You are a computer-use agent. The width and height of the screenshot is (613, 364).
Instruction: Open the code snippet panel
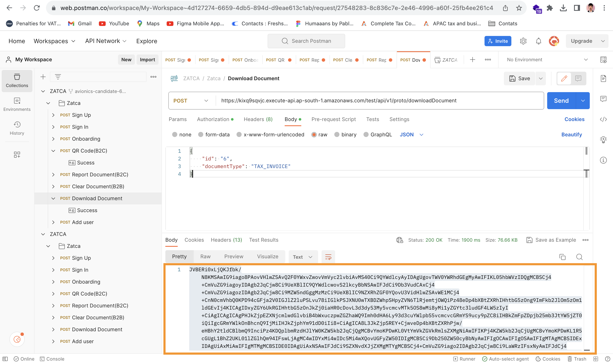coord(604,119)
